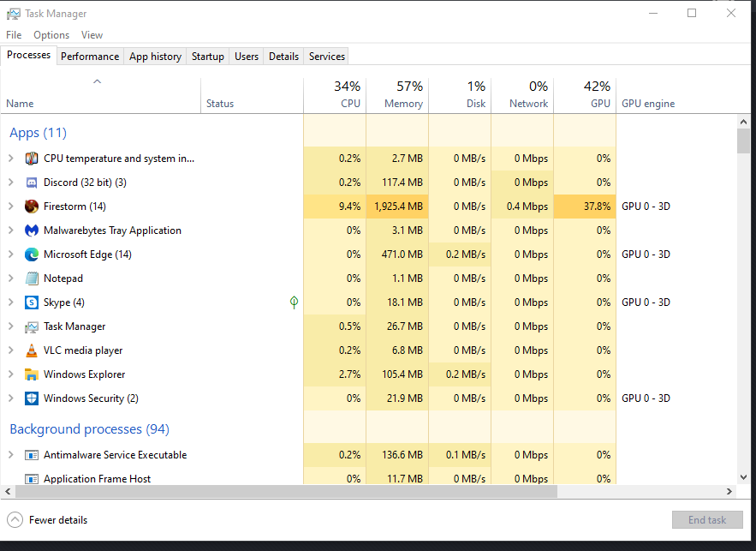The width and height of the screenshot is (756, 551).
Task: Click the horizontal scrollbar right arrow
Action: point(730,492)
